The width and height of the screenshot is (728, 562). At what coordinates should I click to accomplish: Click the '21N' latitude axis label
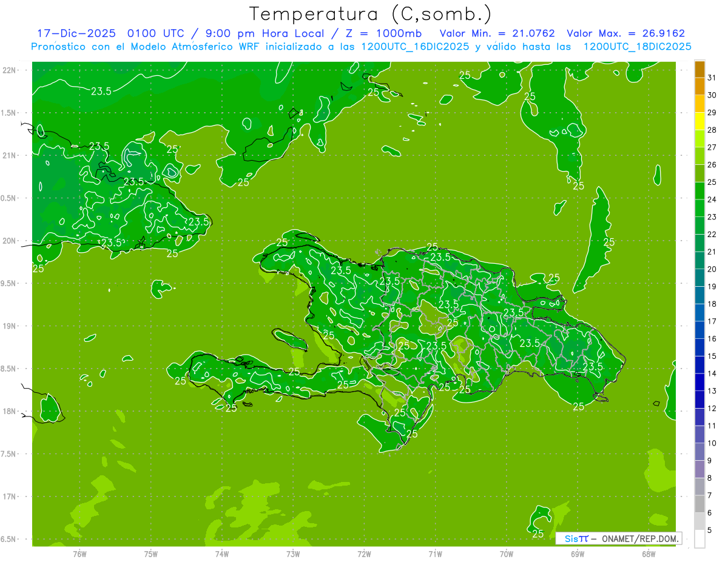click(x=10, y=155)
